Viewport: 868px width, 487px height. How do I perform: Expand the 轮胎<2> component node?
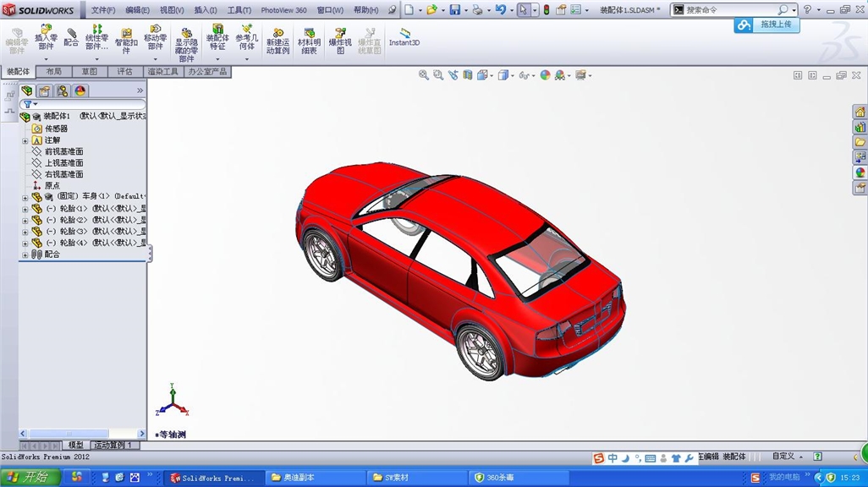pyautogui.click(x=25, y=221)
